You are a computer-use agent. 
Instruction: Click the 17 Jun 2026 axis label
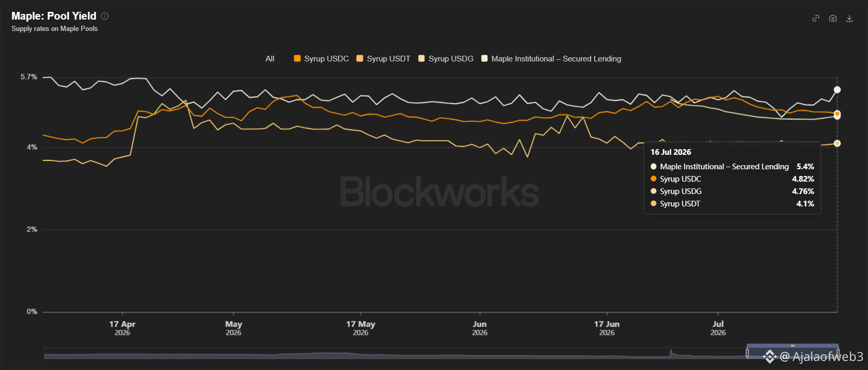point(607,328)
